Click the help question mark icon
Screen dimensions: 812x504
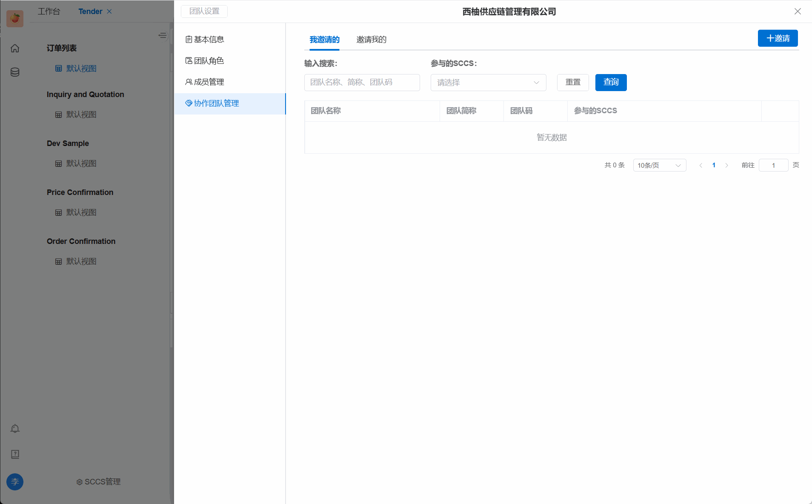pyautogui.click(x=15, y=454)
